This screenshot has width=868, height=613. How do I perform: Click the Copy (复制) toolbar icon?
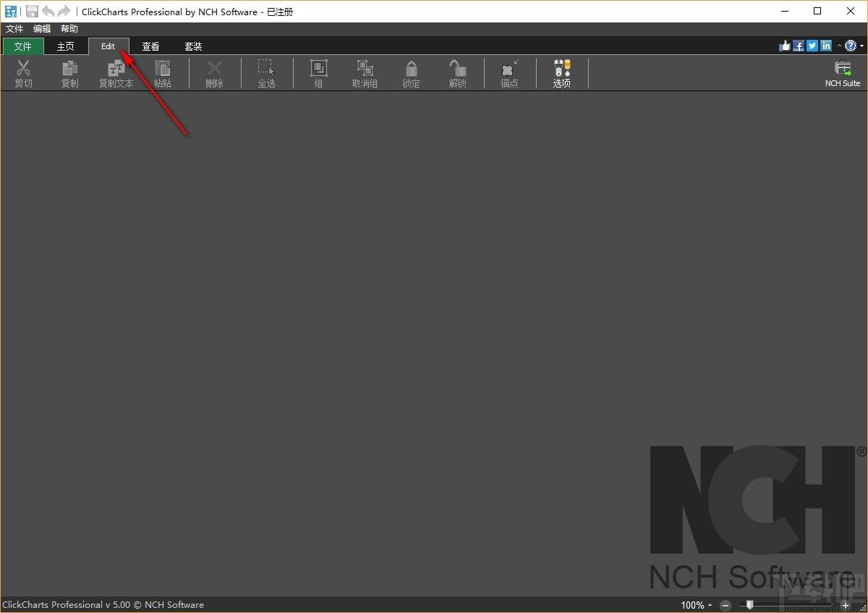(70, 69)
